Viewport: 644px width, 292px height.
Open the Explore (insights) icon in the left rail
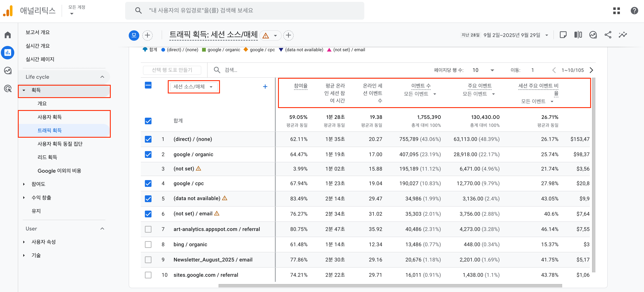point(7,71)
